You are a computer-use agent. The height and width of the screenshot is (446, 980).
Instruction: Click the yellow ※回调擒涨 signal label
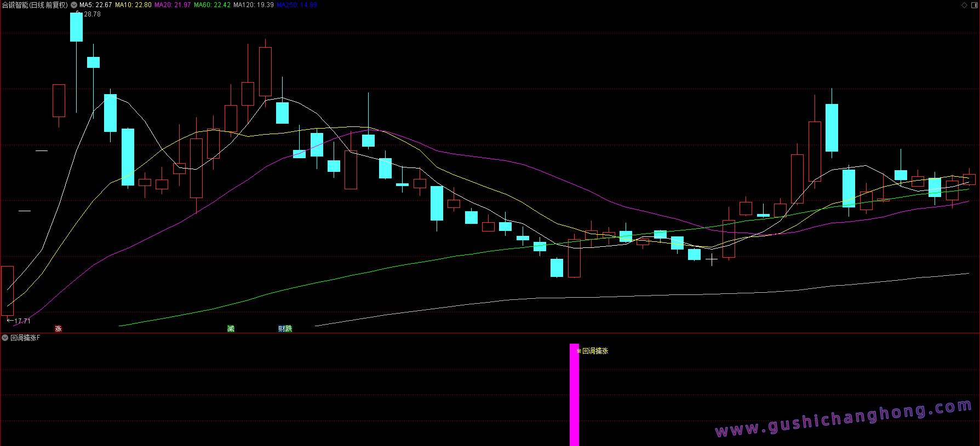click(593, 351)
